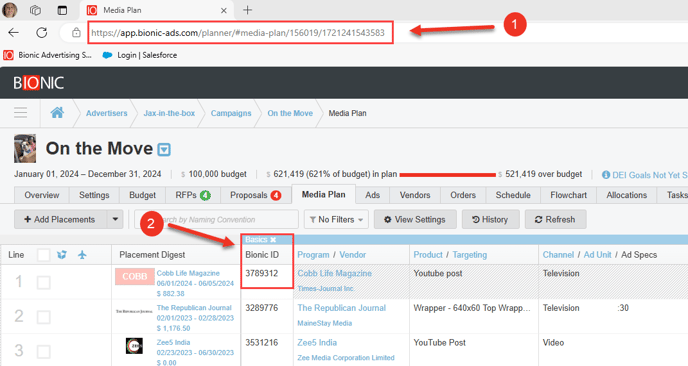This screenshot has width=688, height=366.
Task: Switch to the Proposals tab
Action: coord(255,195)
